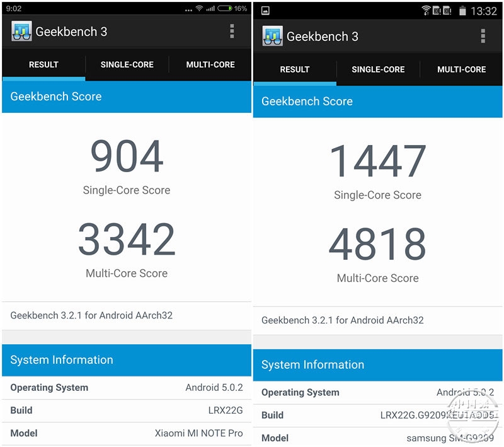Tap the 9:02 clock

(x=13, y=9)
